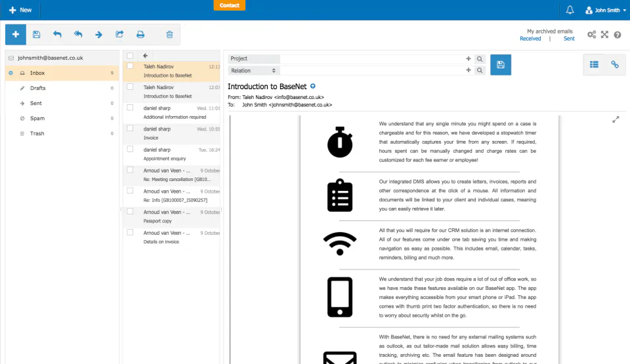Search relations with the magnifier icon
The height and width of the screenshot is (364, 630).
[x=480, y=70]
